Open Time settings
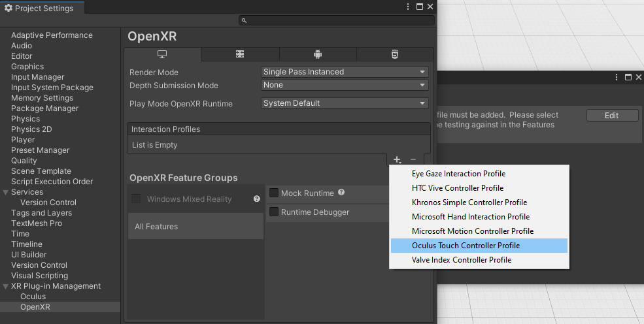Image resolution: width=644 pixels, height=324 pixels. coord(20,234)
